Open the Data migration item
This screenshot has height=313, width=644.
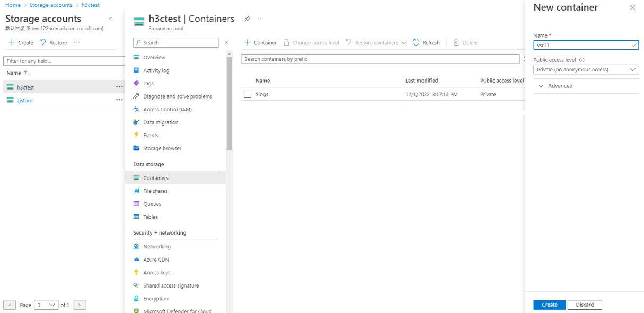161,122
